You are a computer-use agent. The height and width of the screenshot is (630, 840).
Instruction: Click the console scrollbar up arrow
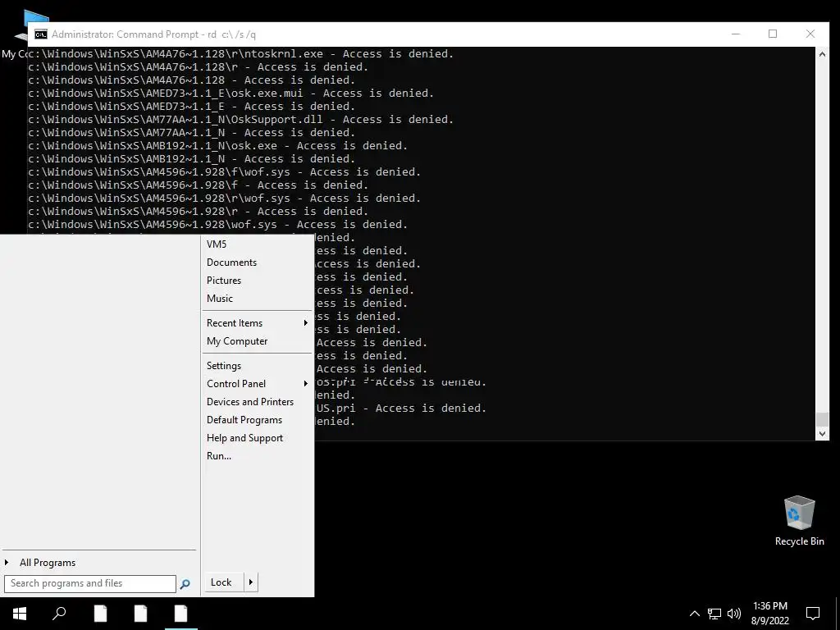pos(822,53)
